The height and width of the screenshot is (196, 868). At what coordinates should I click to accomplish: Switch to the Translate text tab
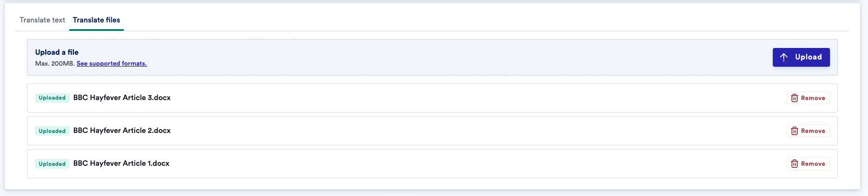[42, 20]
